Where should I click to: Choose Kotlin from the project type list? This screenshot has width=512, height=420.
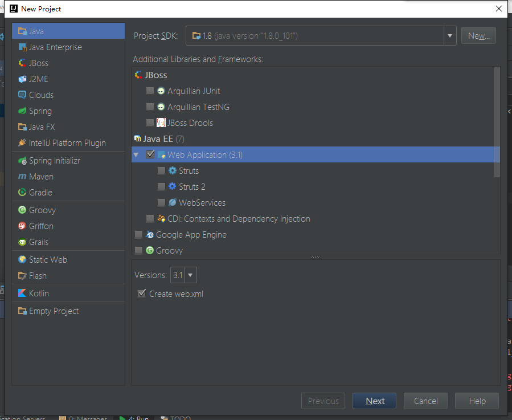(x=68, y=293)
